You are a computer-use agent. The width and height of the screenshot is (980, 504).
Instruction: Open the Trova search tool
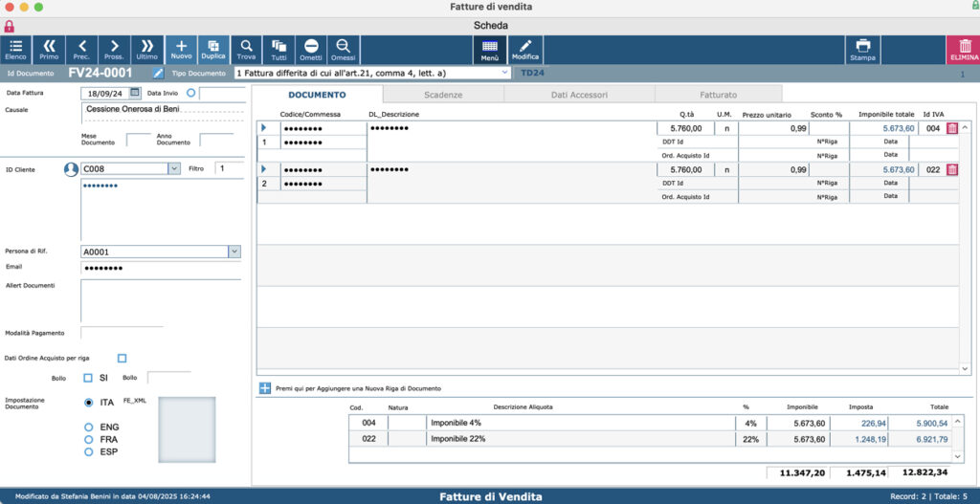[246, 50]
